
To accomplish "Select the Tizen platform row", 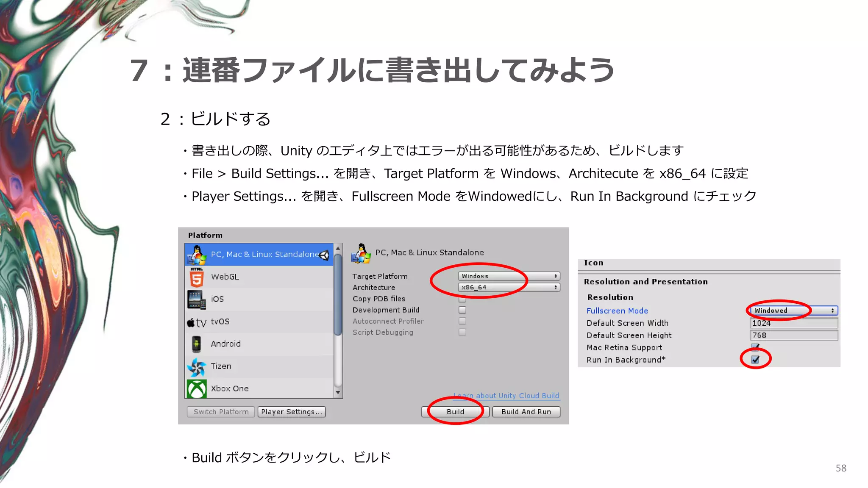I will click(x=259, y=366).
